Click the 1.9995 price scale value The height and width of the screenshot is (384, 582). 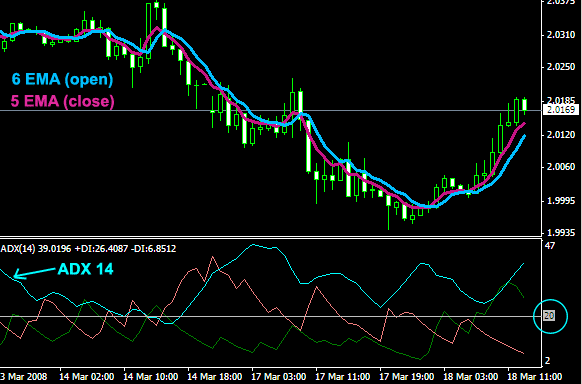pyautogui.click(x=561, y=201)
